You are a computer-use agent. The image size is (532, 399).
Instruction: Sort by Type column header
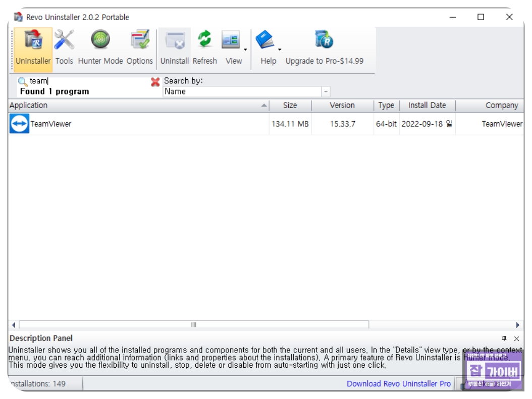(x=387, y=105)
